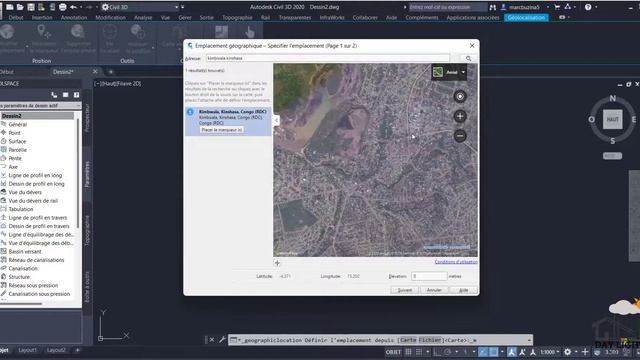The width and height of the screenshot is (640, 360).
Task: Click the Élévation input field
Action: tap(429, 276)
